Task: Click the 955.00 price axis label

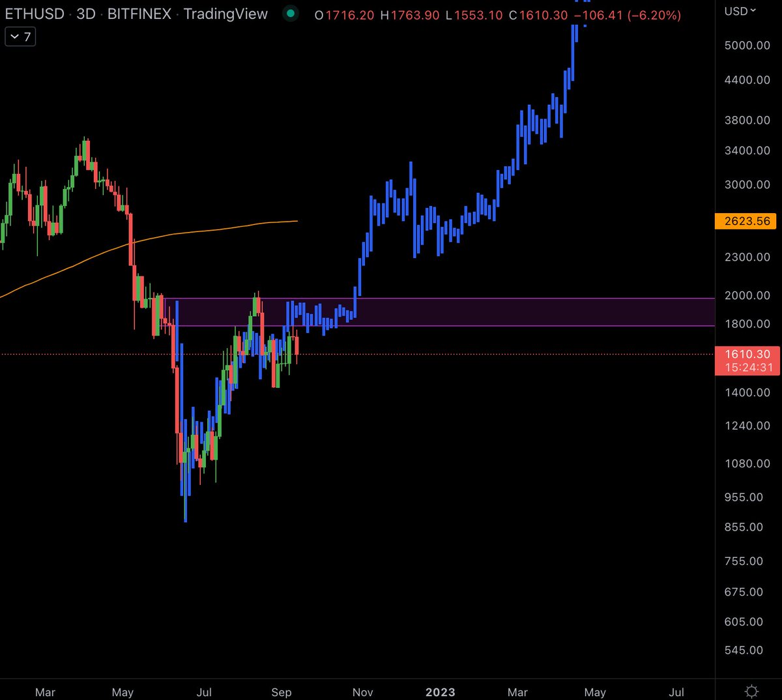Action: (x=744, y=497)
